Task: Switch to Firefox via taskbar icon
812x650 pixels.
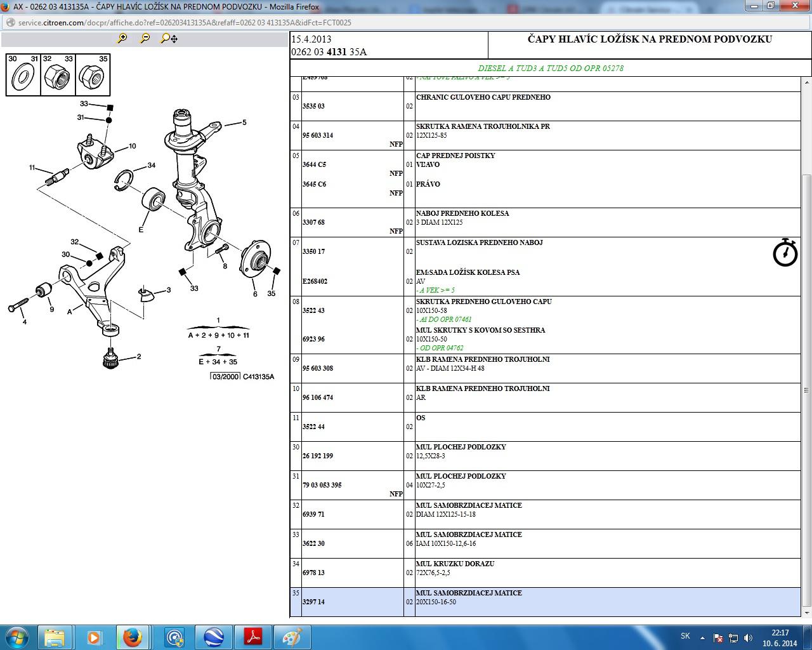Action: coord(133,637)
